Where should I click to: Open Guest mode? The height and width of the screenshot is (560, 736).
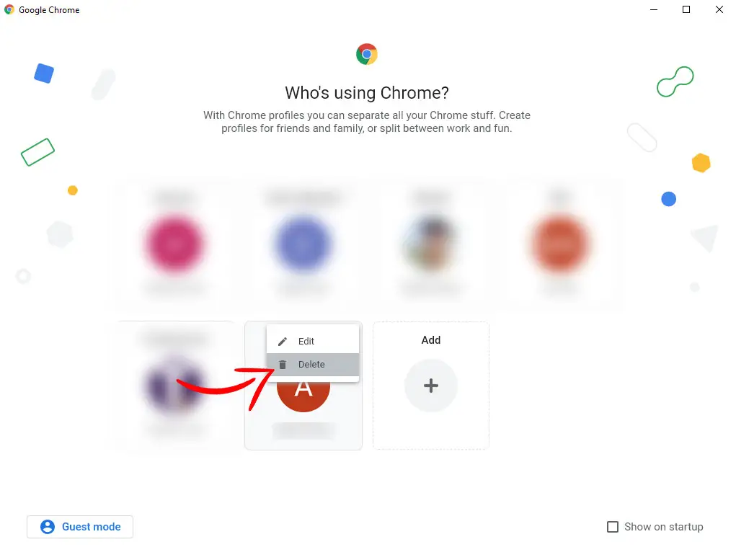pyautogui.click(x=80, y=527)
